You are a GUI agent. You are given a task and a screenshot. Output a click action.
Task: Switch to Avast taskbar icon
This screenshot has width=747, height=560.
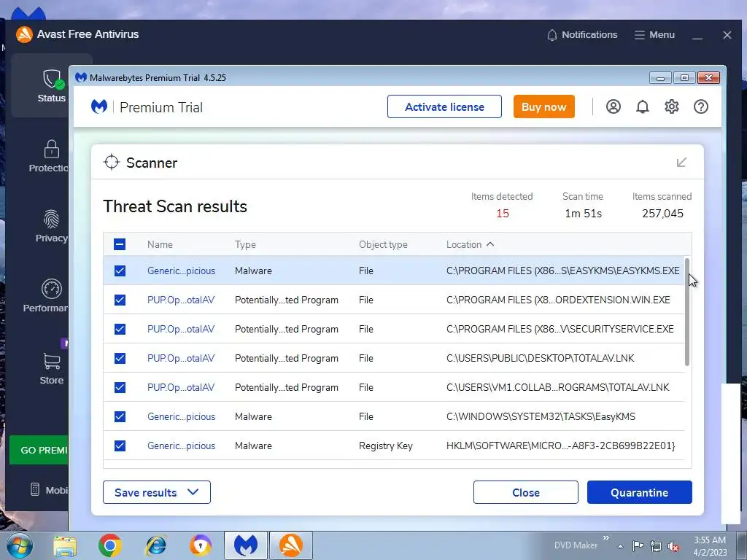[x=291, y=545]
